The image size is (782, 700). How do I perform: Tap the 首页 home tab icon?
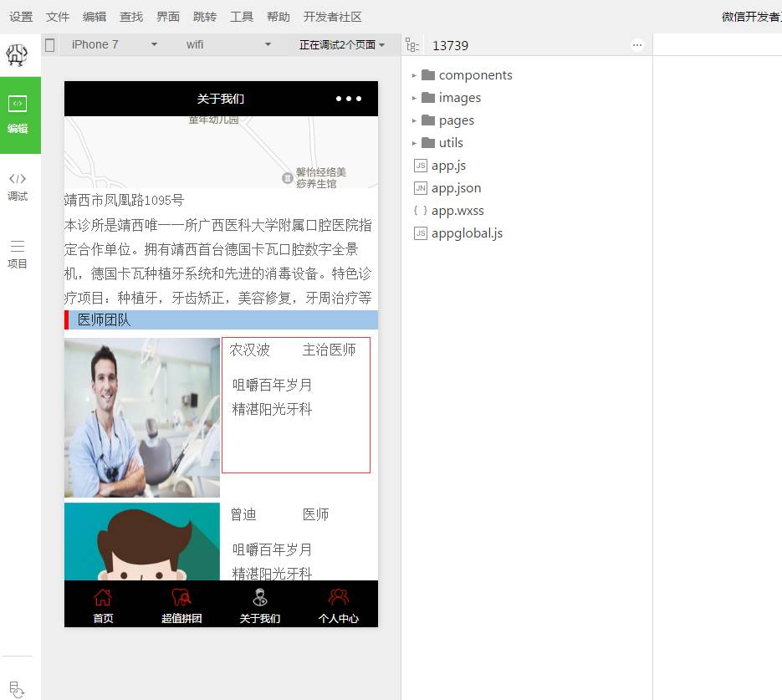[103, 597]
